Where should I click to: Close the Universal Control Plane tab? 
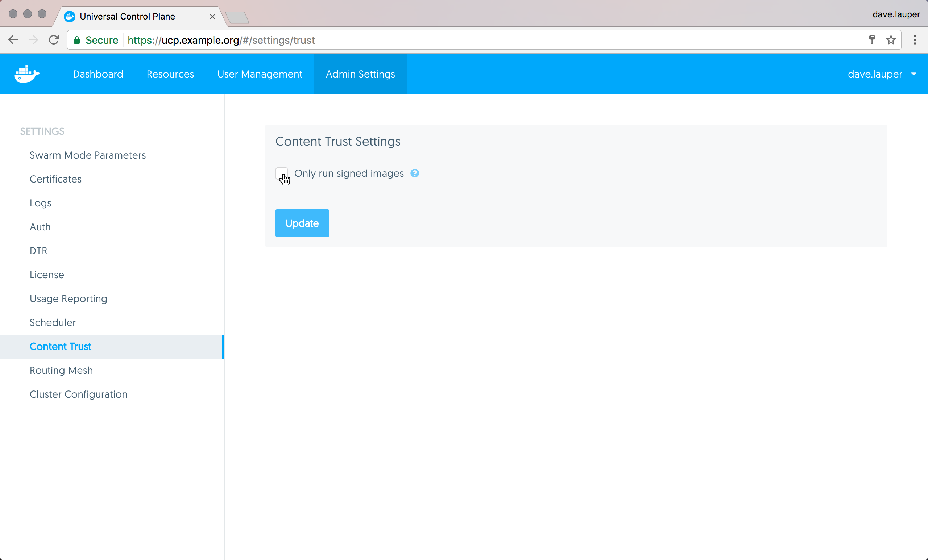[212, 17]
